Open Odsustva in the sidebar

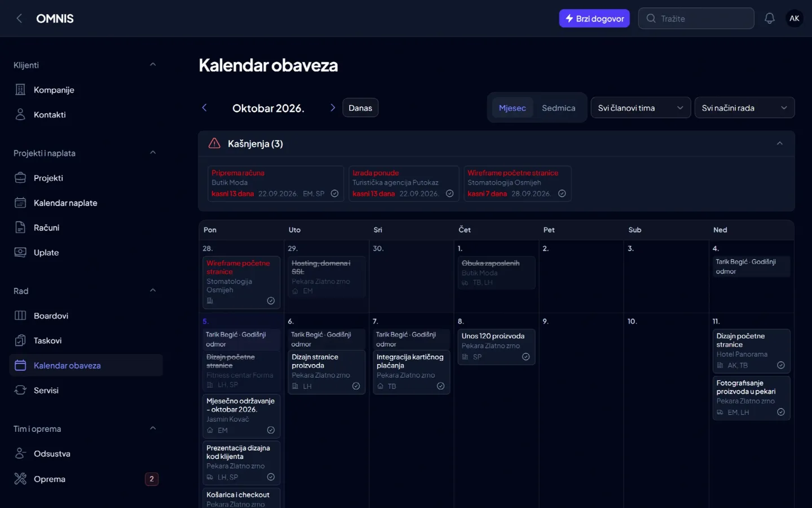point(86,454)
